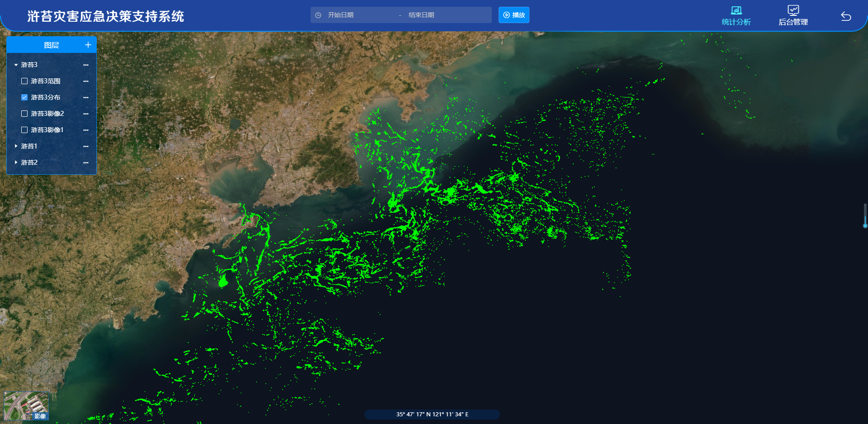Click the plus icon to add layer
The width and height of the screenshot is (868, 424).
click(88, 45)
